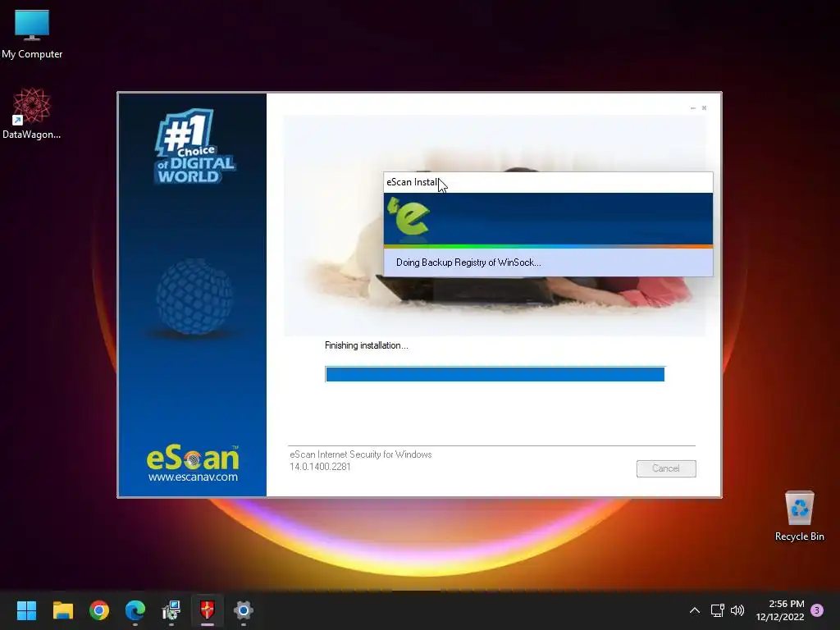Click 'Doing Backup Registry of WinSock...' message

pyautogui.click(x=468, y=262)
